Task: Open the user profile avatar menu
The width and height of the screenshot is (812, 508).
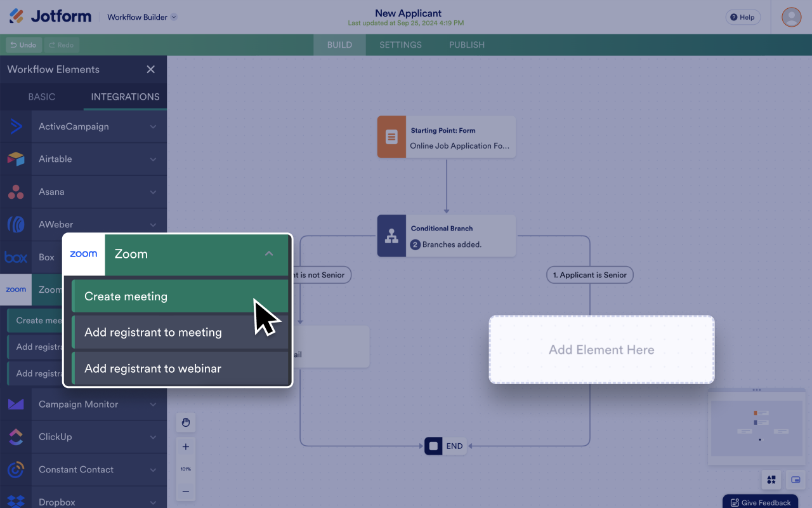Action: pyautogui.click(x=791, y=17)
